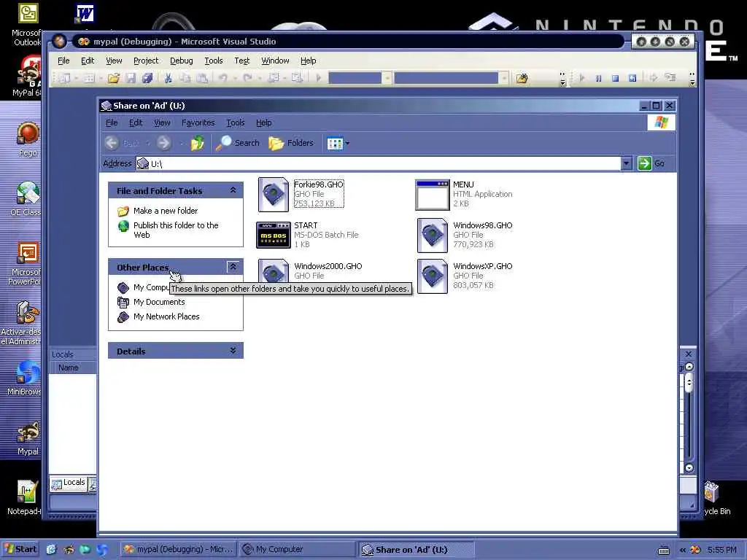747x560 pixels.
Task: Select the MENU HTML Application icon
Action: point(432,195)
